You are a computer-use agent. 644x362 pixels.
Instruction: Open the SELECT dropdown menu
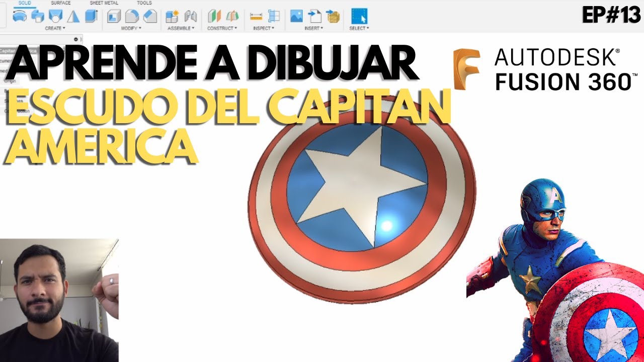359,28
